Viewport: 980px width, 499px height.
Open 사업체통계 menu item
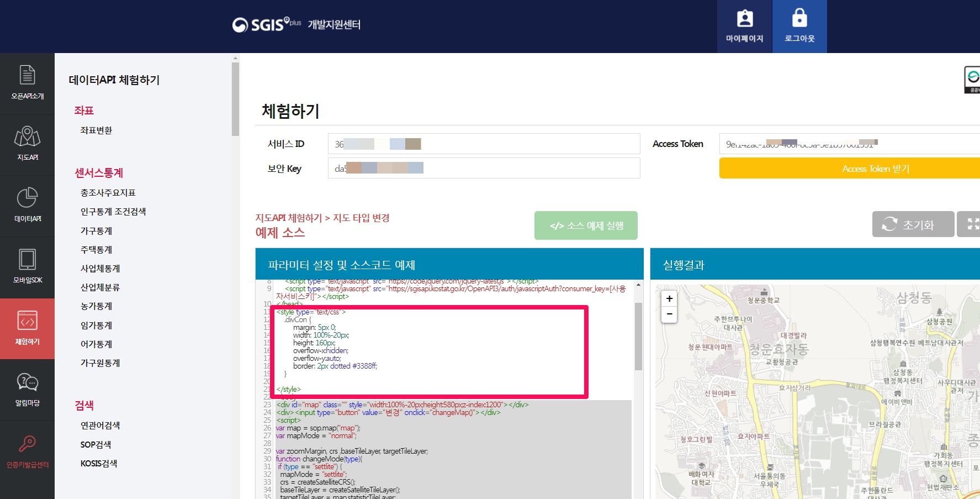tap(100, 269)
